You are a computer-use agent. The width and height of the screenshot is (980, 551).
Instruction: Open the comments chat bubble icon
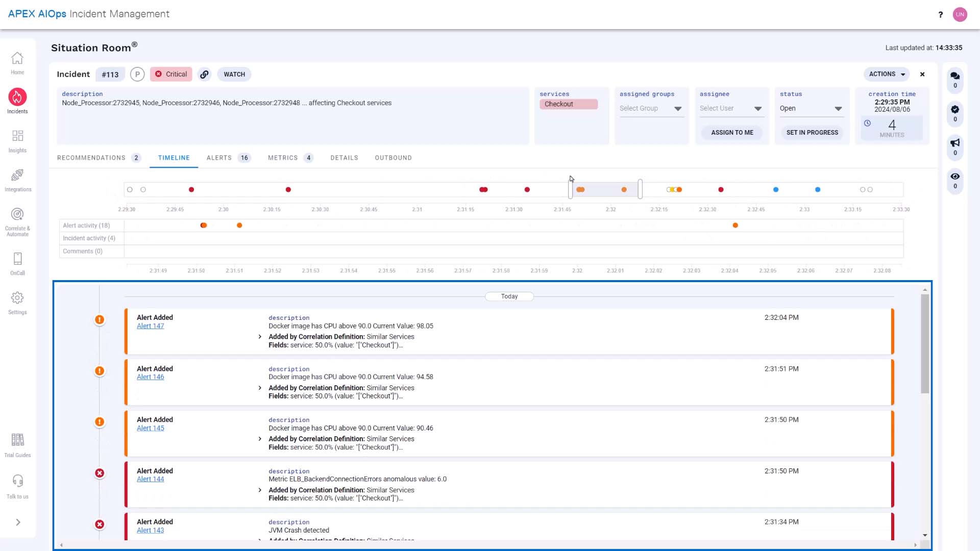coord(955,76)
